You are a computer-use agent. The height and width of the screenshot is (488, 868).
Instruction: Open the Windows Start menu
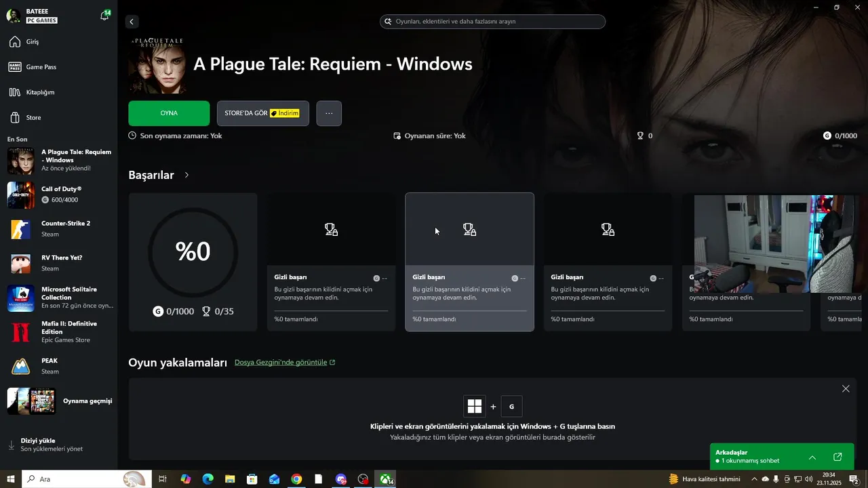[11, 479]
